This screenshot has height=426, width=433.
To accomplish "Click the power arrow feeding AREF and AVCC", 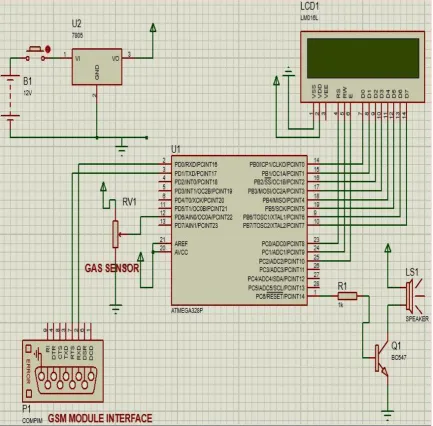I will [141, 257].
